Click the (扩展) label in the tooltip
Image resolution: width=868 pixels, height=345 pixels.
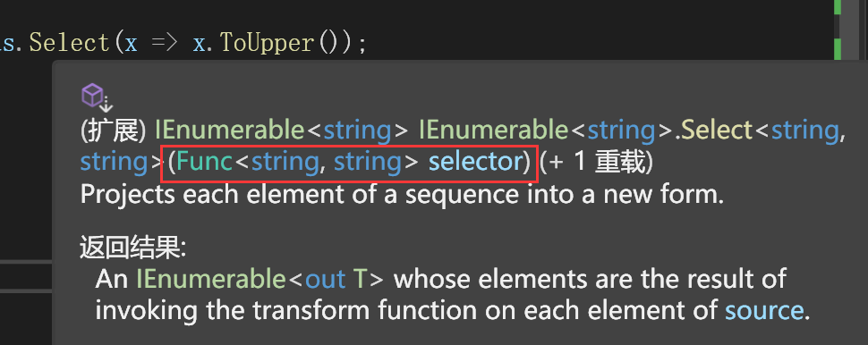(114, 130)
